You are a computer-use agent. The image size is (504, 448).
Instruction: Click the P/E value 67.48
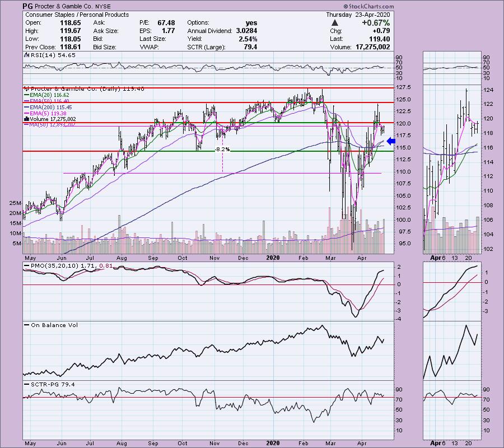(166, 23)
